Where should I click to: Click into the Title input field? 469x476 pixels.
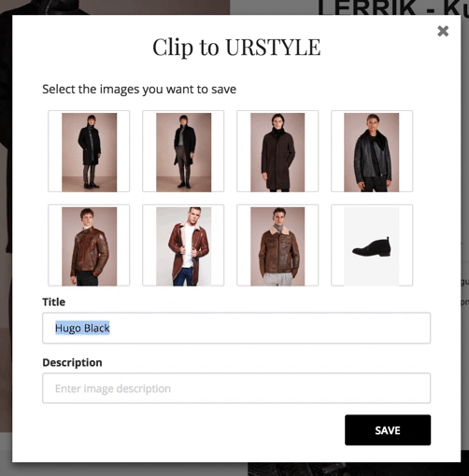[x=236, y=329]
